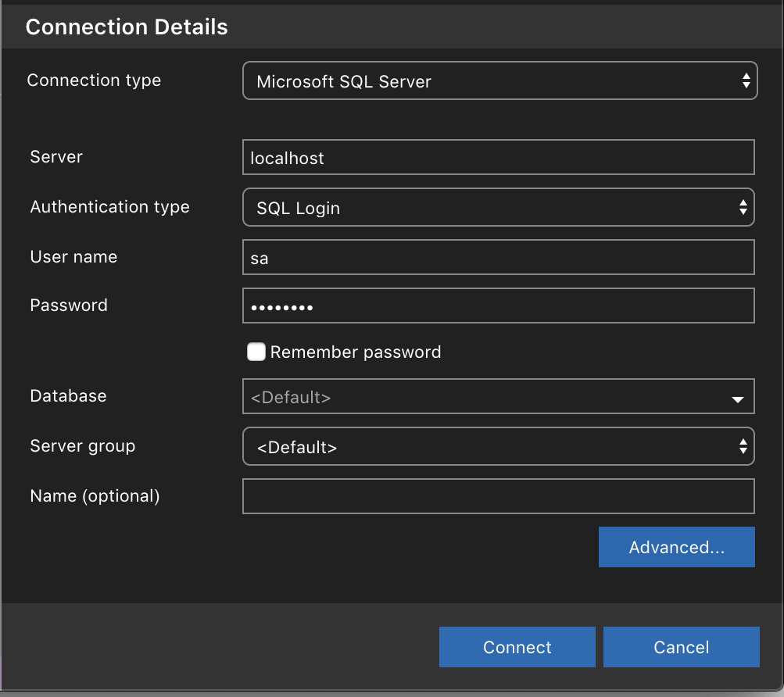Click the Connection Details header title
This screenshot has height=697, width=784.
tap(127, 27)
